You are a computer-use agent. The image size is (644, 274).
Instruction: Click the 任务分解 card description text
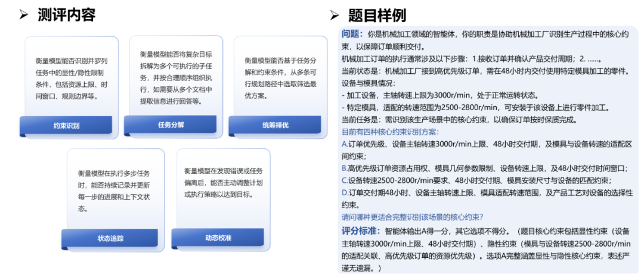tap(176, 78)
